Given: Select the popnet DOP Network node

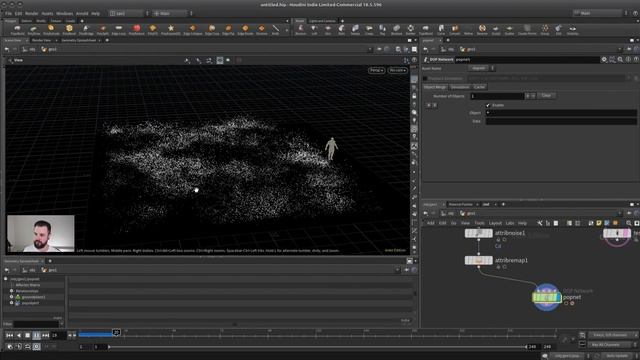Looking at the screenshot, I should pyautogui.click(x=547, y=298).
